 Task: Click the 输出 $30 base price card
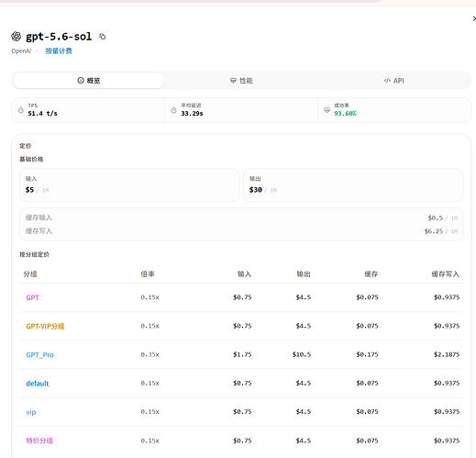point(353,185)
